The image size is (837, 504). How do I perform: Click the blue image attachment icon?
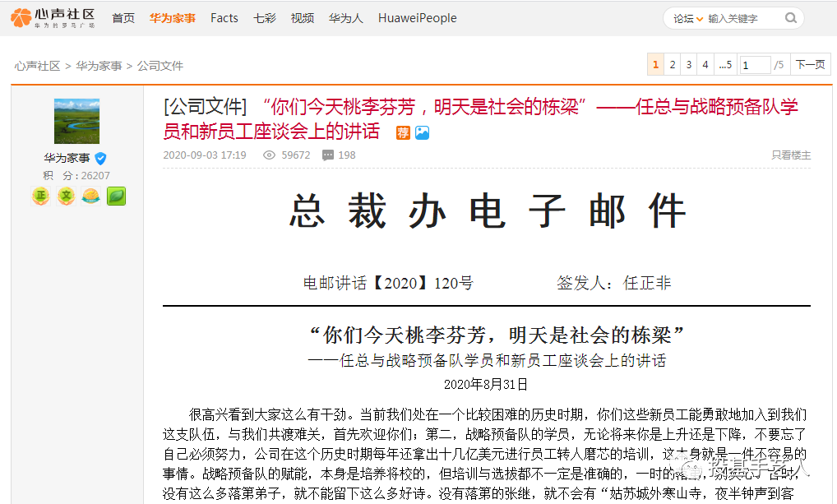(x=423, y=132)
